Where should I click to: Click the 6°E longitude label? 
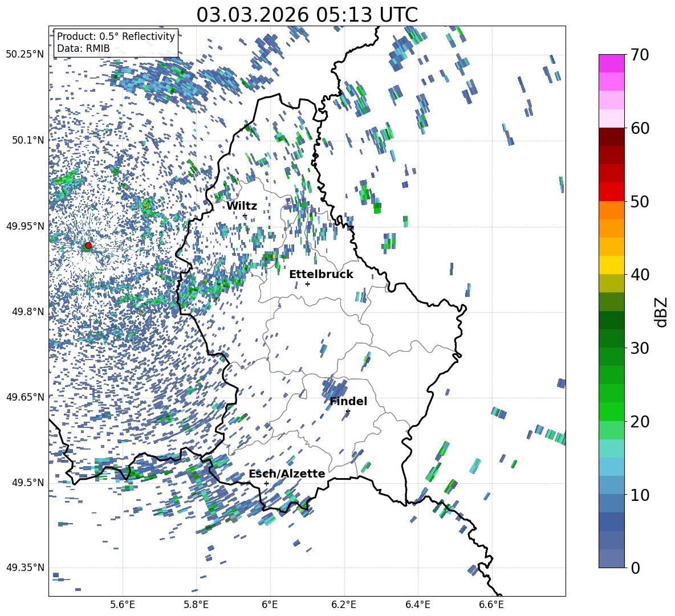click(x=270, y=605)
